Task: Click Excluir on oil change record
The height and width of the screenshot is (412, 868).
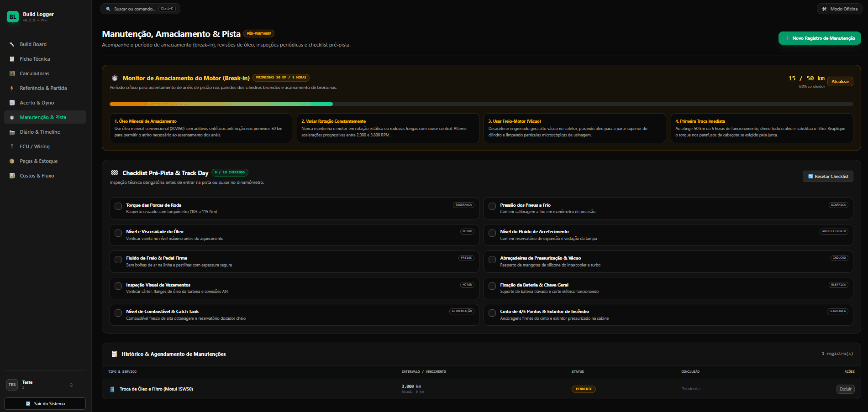Action: (846, 389)
